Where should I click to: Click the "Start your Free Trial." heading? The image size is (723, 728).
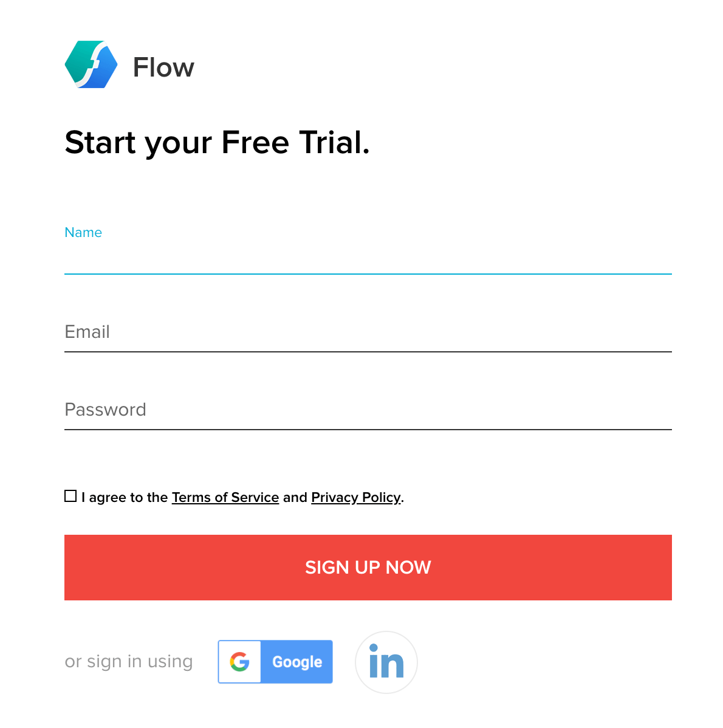tap(217, 143)
